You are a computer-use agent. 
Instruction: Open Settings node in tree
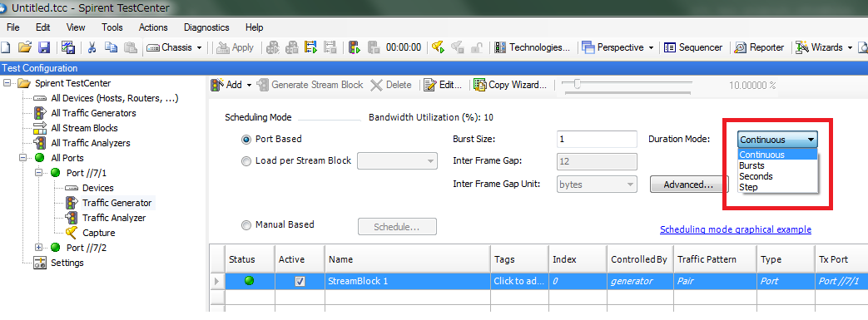pos(67,263)
